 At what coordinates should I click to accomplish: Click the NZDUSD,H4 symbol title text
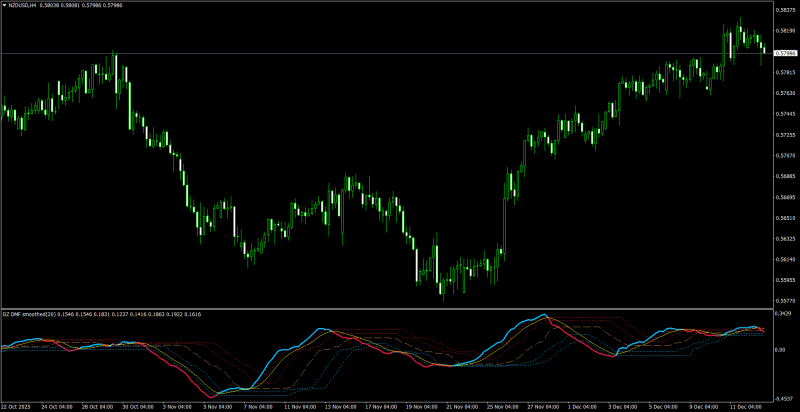[23, 5]
